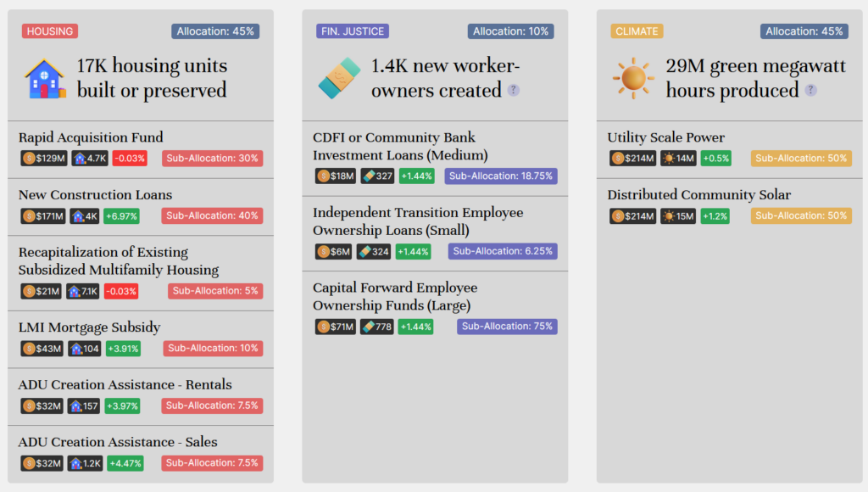868x492 pixels.
Task: Click Sub-Allocation: 7.5% on ADU Rentals
Action: [x=212, y=405]
